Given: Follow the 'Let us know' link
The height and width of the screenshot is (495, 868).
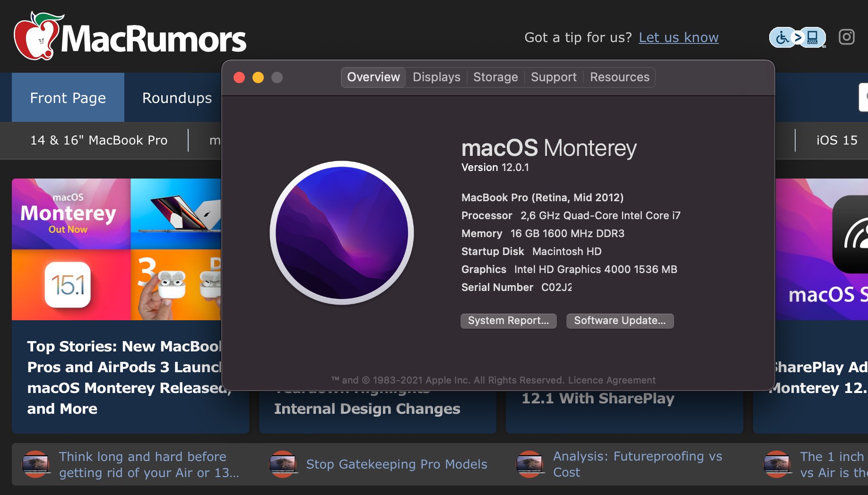Looking at the screenshot, I should click(x=678, y=37).
